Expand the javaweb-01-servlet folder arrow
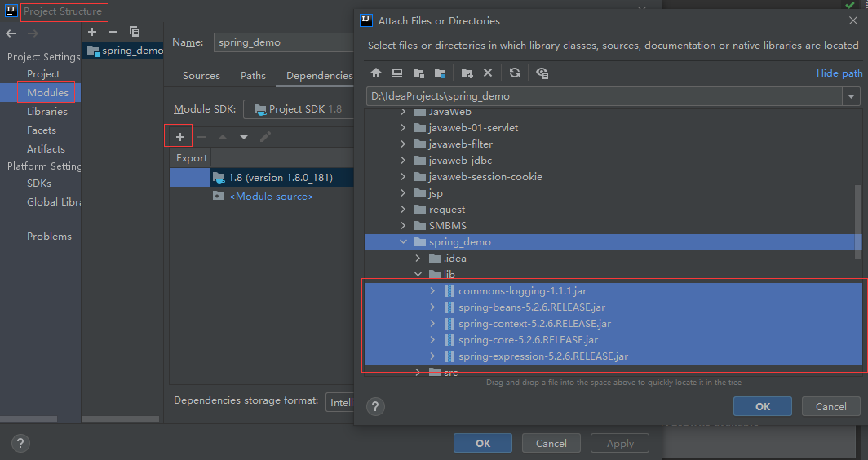The width and height of the screenshot is (868, 460). [x=403, y=128]
